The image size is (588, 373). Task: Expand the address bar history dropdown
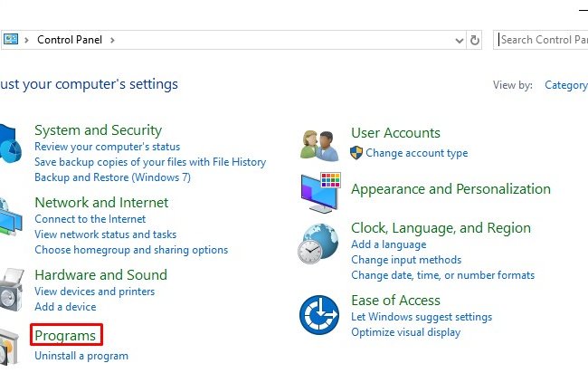[459, 40]
